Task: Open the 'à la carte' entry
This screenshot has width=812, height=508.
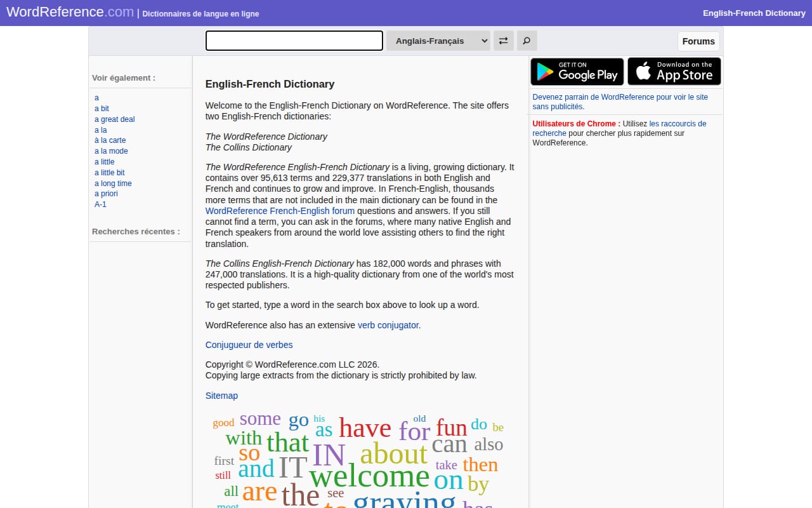Action: pyautogui.click(x=110, y=140)
